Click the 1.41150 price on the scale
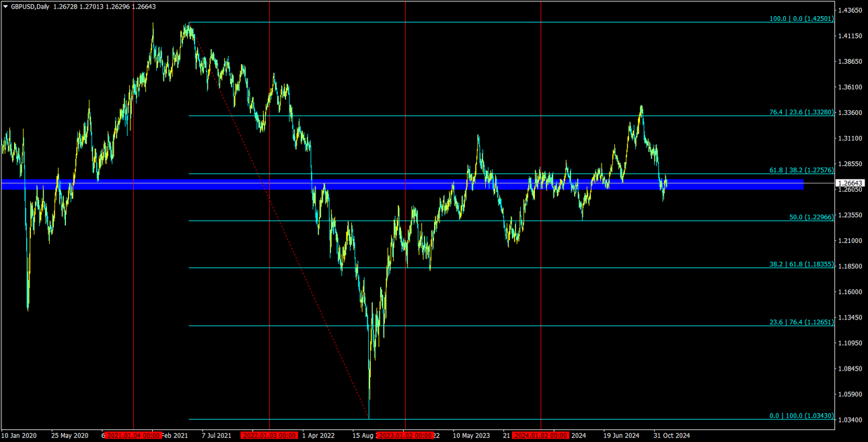Screen dimensions: 868x442 tap(851, 36)
